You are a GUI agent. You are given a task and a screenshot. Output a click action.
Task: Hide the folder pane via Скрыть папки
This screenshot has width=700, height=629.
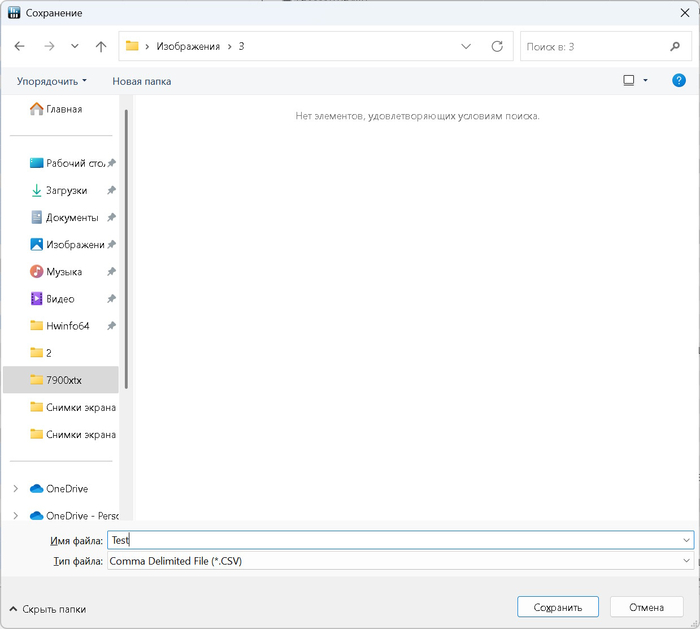[48, 608]
